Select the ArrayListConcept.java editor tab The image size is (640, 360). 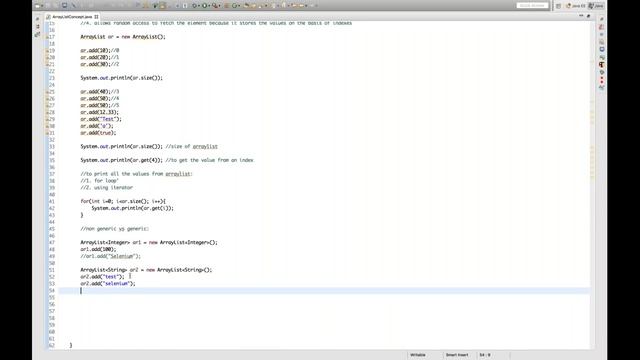point(72,17)
